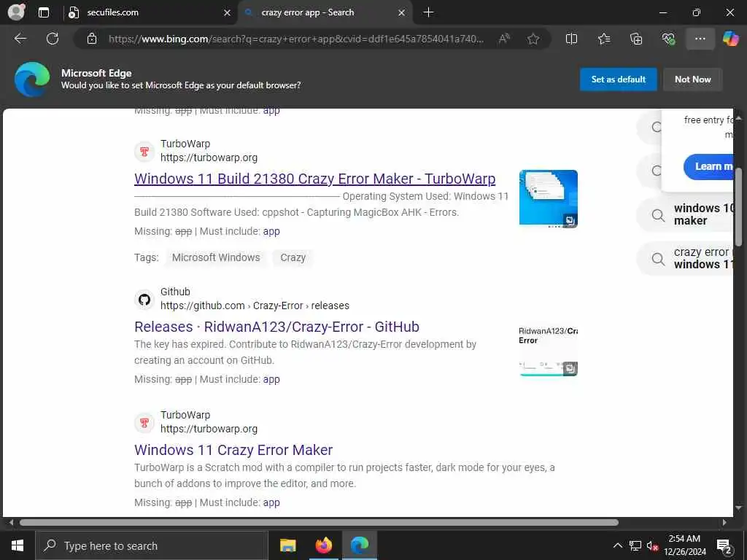Open the muted volume tray icon

(x=652, y=545)
